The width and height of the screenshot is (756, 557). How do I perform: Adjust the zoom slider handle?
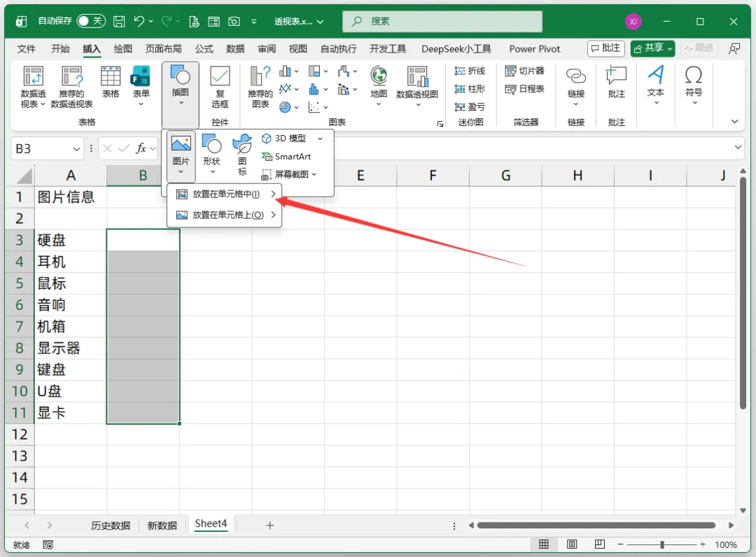click(662, 544)
